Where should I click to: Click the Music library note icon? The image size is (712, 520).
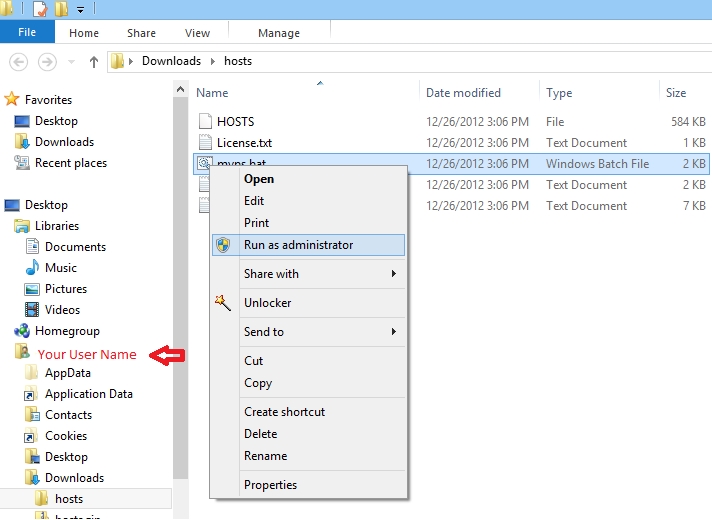point(32,267)
